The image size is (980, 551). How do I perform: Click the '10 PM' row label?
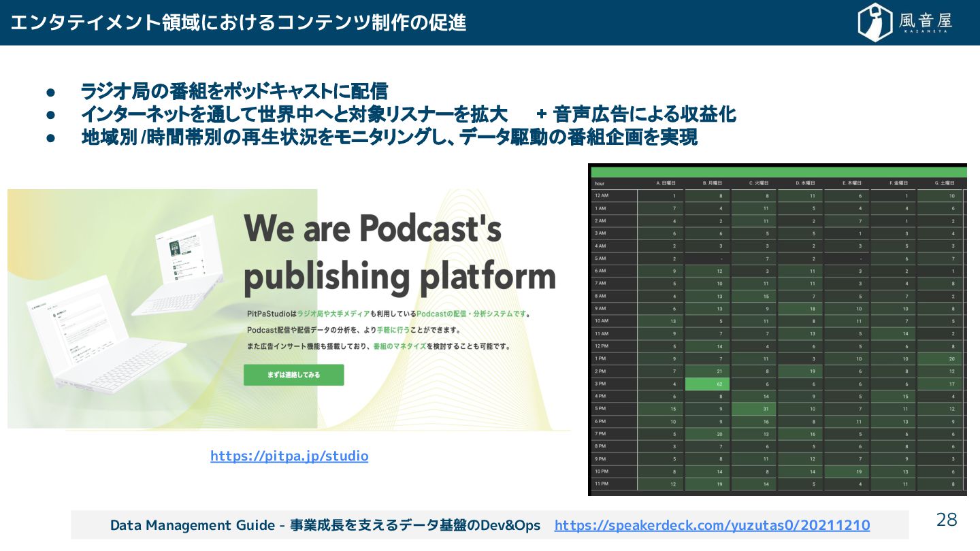(602, 471)
